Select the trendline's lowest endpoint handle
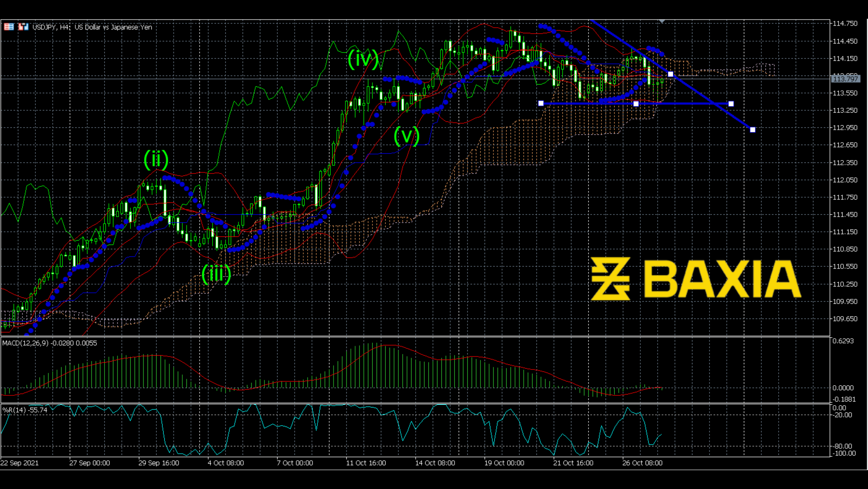The image size is (868, 489). [752, 130]
